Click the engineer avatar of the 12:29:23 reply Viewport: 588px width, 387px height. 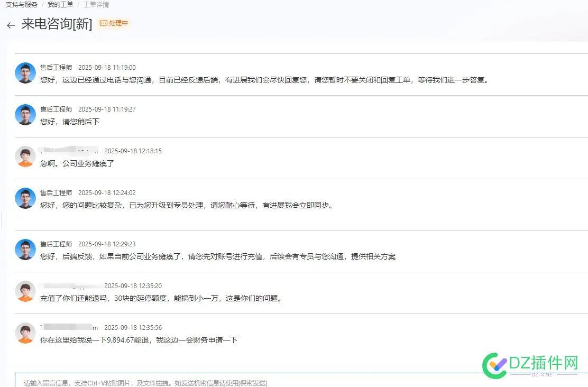(25, 251)
